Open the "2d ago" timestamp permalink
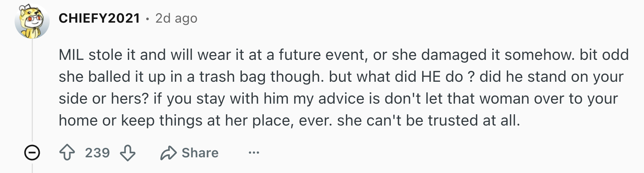The height and width of the screenshot is (173, 644). pos(176,18)
